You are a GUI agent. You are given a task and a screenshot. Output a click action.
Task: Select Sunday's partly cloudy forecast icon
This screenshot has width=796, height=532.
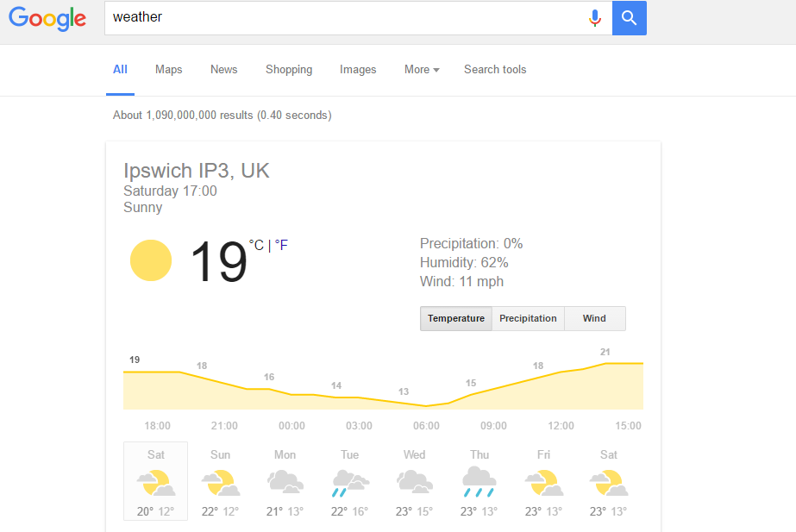coord(220,483)
